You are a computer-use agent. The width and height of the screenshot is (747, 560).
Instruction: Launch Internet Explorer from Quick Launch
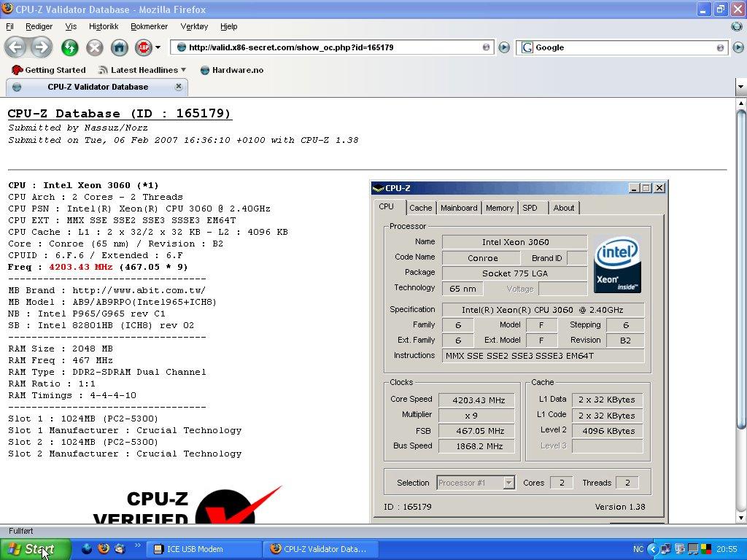[x=87, y=548]
